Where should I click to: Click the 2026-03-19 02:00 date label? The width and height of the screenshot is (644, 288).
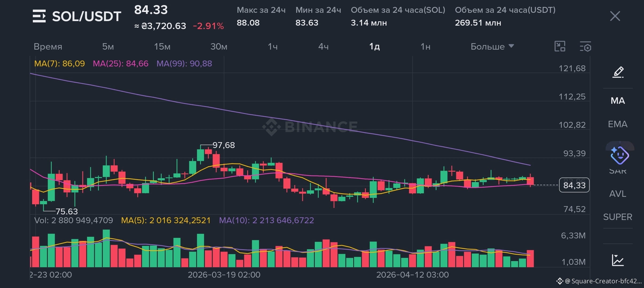point(224,275)
